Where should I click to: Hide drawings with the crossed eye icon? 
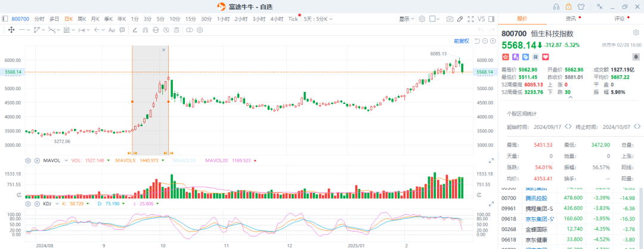166,30
